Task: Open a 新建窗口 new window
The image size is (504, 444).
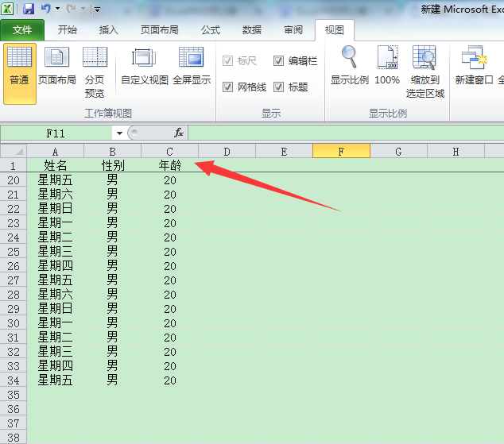Action: (474, 66)
